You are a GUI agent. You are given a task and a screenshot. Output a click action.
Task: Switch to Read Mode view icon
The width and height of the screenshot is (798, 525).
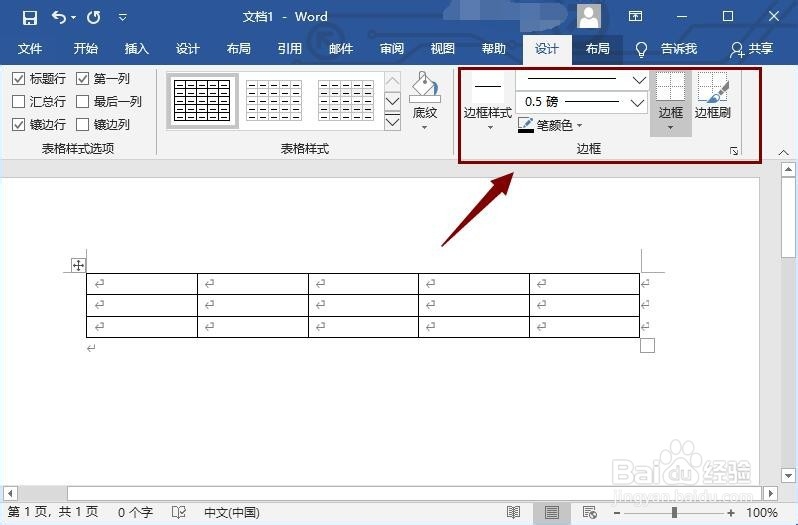point(514,512)
